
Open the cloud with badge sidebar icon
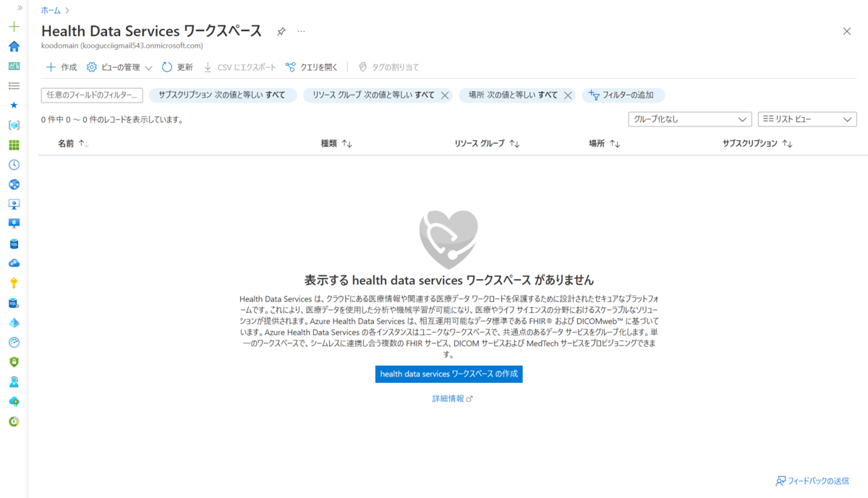pyautogui.click(x=14, y=401)
